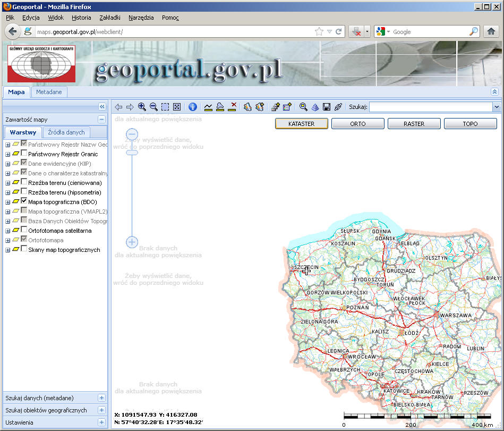Enable Skany map topograficznych layer checkbox

(x=24, y=249)
